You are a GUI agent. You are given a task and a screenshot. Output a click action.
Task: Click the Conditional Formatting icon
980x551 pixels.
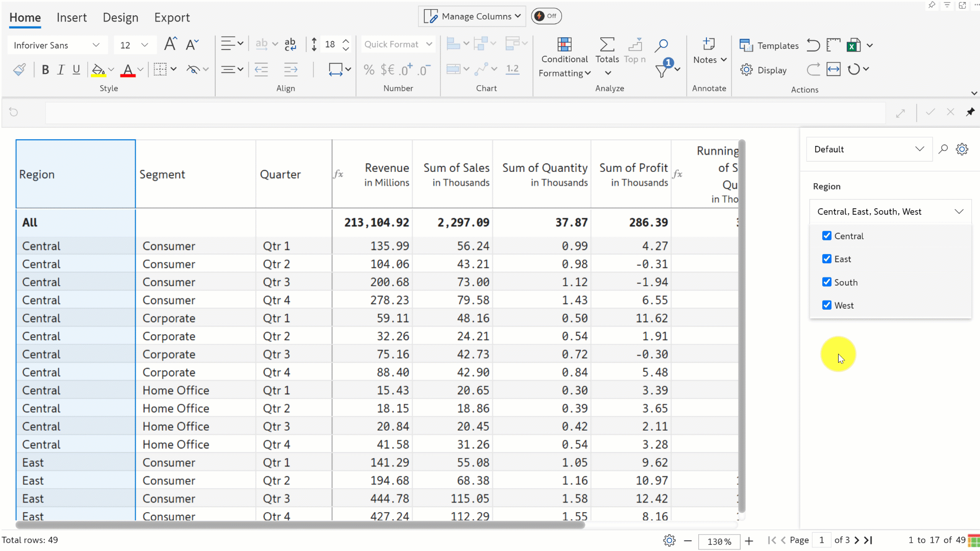click(564, 45)
